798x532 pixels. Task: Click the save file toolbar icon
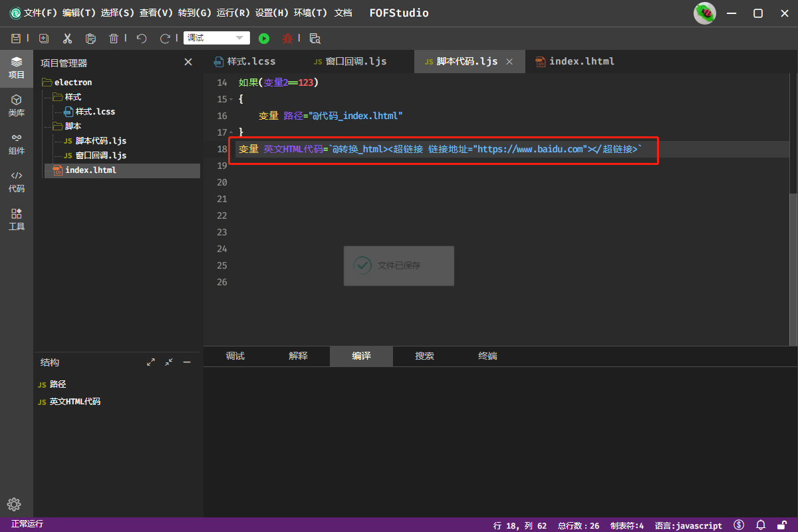(x=16, y=39)
